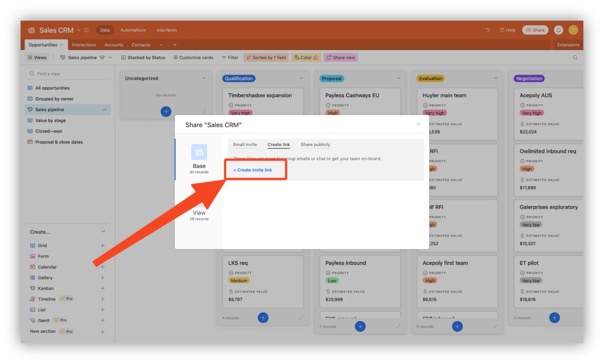
Task: Expand the Sales CRM base name dropdown
Action: coord(79,30)
